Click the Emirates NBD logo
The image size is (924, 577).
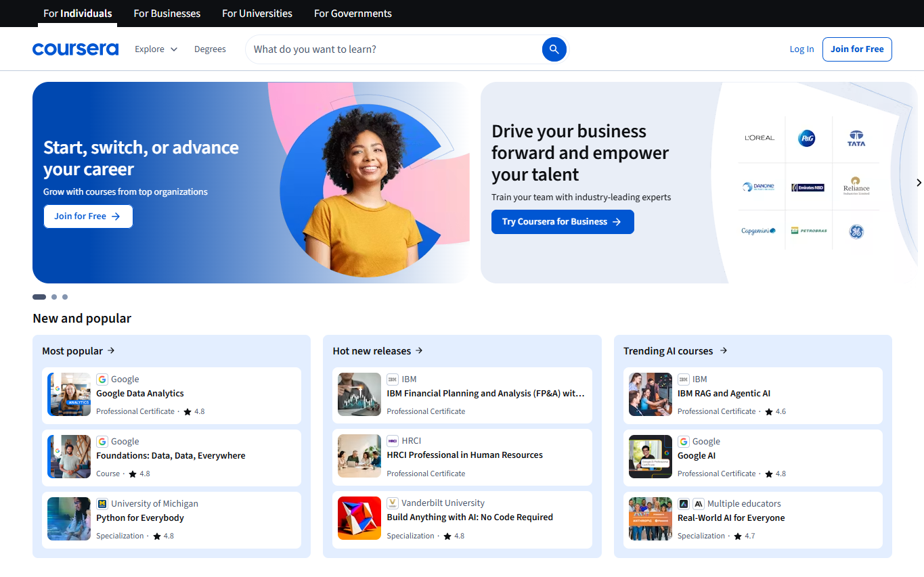coord(808,187)
